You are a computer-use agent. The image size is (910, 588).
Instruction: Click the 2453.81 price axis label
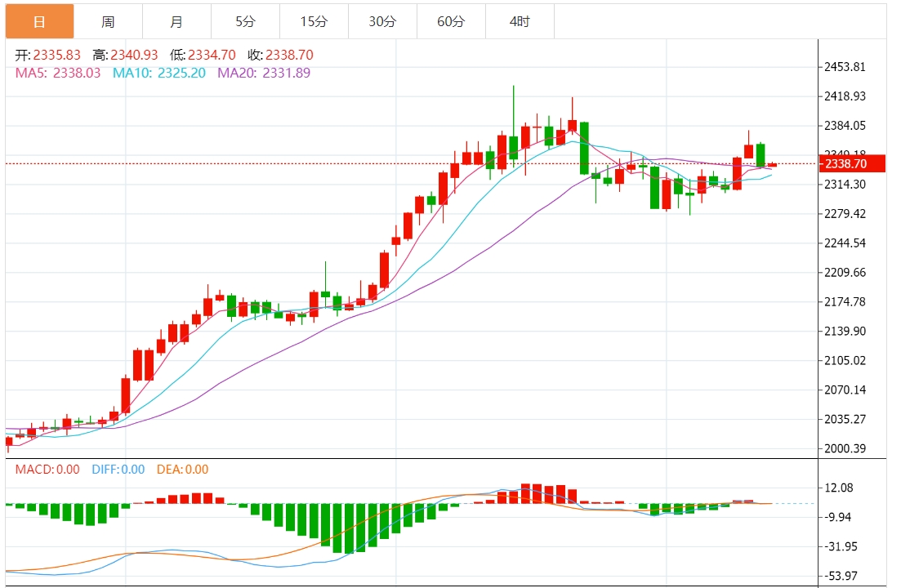[x=845, y=67]
